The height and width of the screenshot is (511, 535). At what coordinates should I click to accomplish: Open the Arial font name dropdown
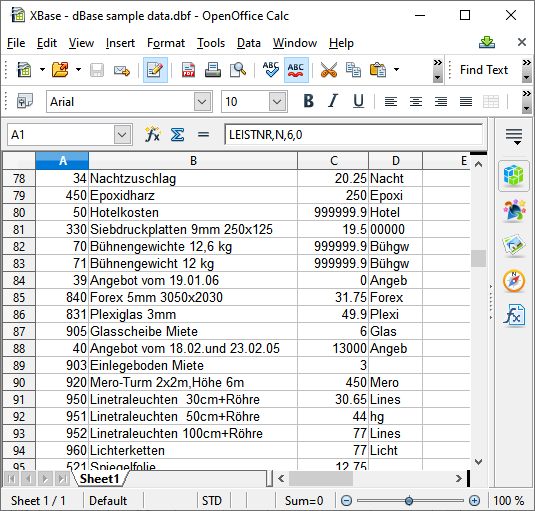(x=202, y=102)
